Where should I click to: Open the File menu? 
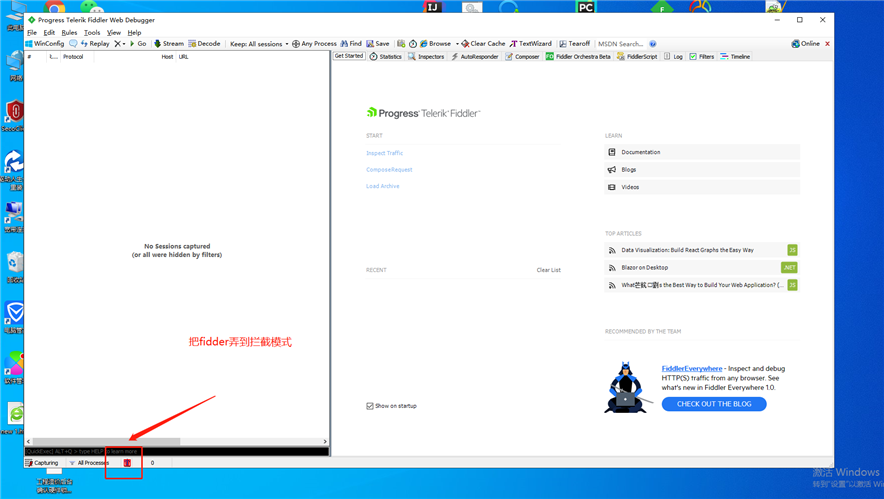pos(32,32)
